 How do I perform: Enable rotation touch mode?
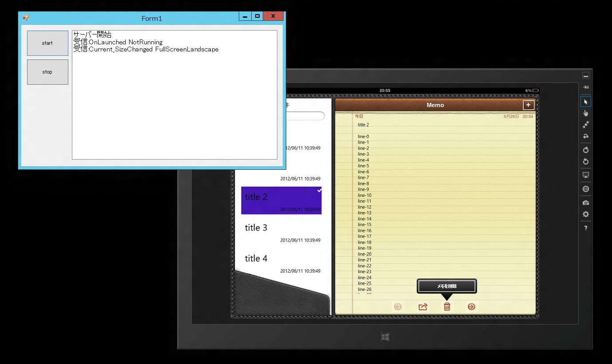point(586,137)
